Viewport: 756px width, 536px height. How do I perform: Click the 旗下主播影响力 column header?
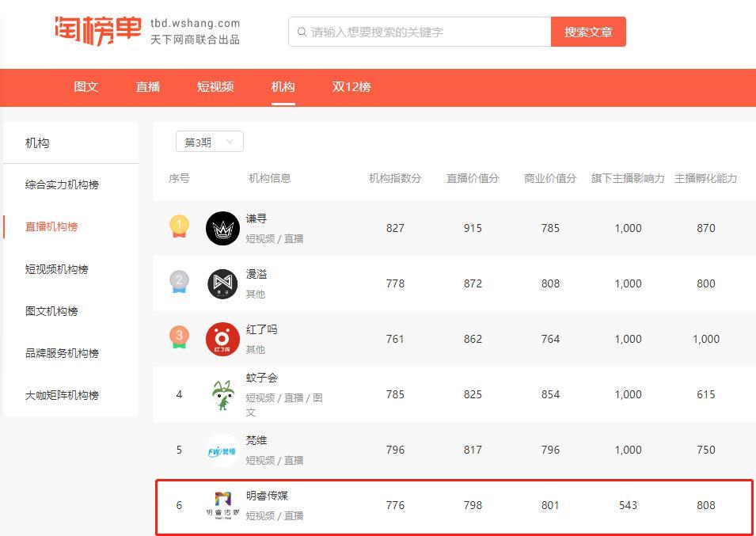[x=628, y=178]
